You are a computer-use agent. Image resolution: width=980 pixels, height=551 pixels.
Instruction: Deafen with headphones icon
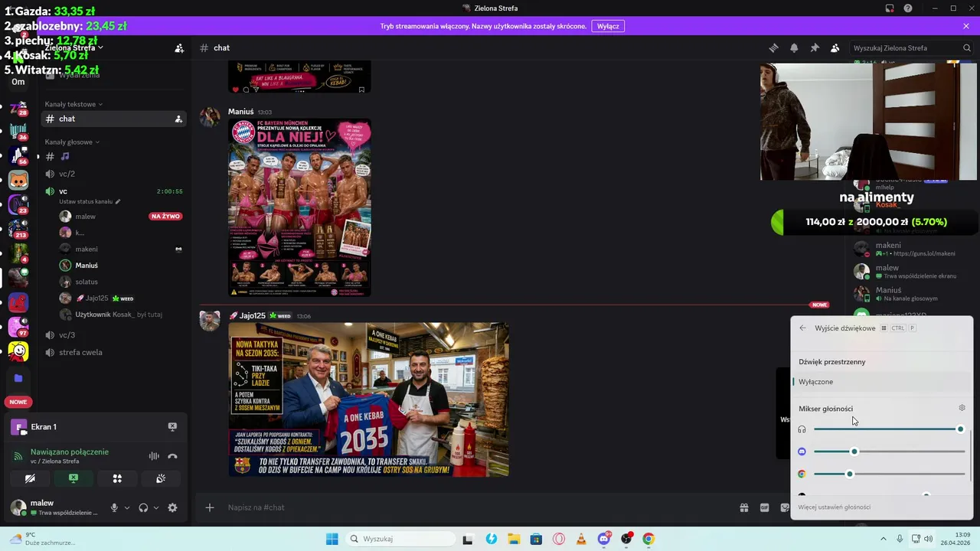click(143, 507)
